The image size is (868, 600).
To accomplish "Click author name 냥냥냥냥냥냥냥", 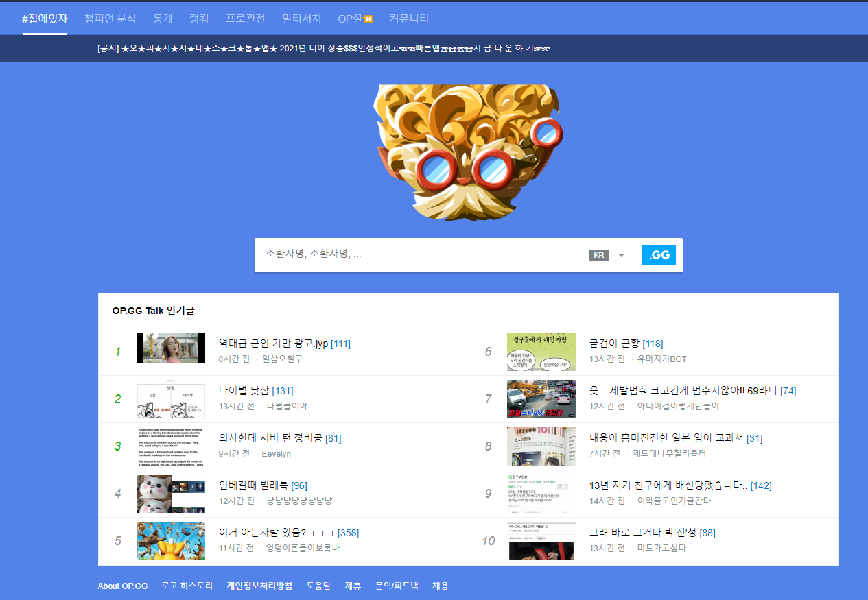I will click(299, 501).
